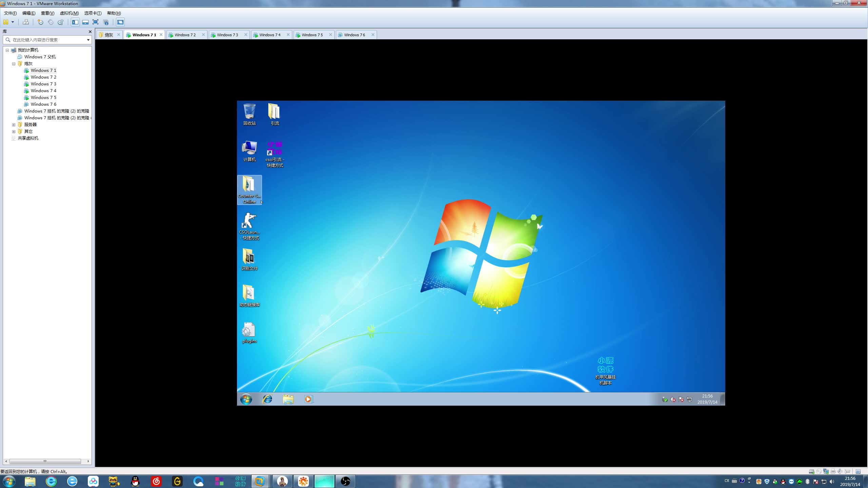Enter full screen mode icon
This screenshot has width=868, height=488.
[96, 22]
